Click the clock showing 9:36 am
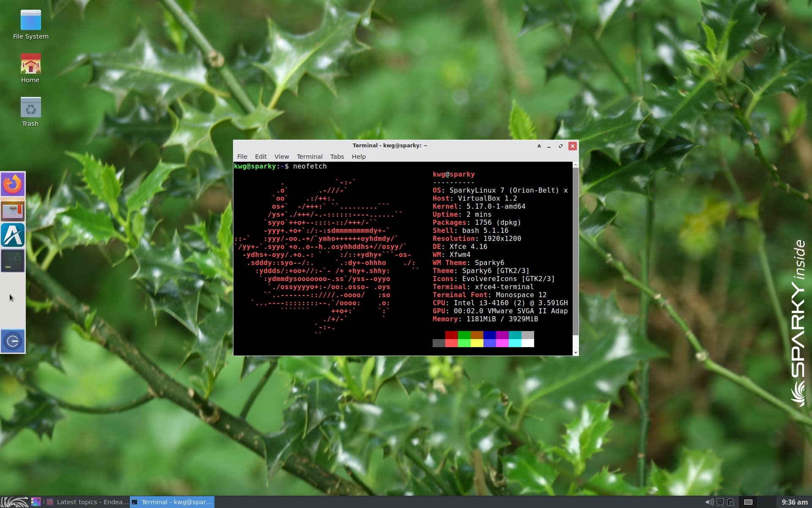The height and width of the screenshot is (508, 812). coord(794,502)
